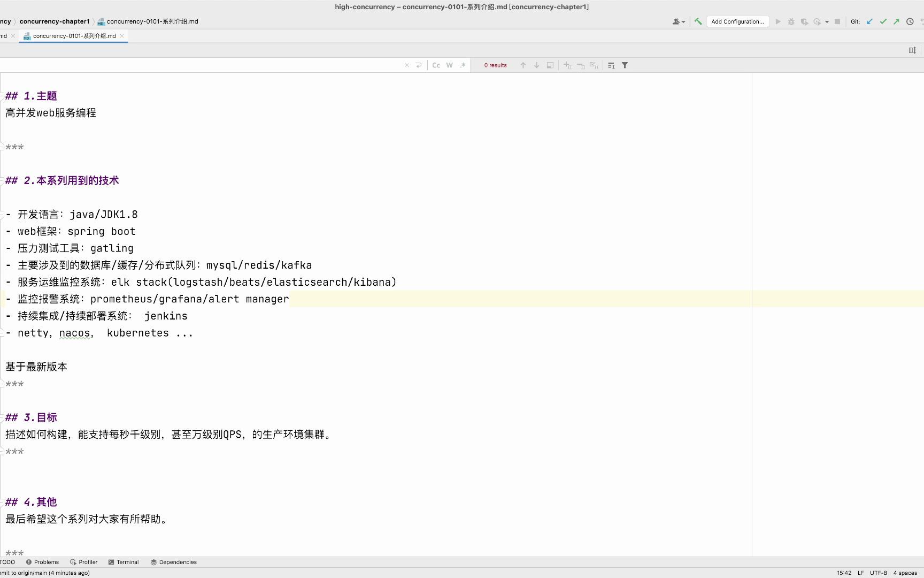924x578 pixels.
Task: Click select all occurrences icon
Action: (550, 65)
